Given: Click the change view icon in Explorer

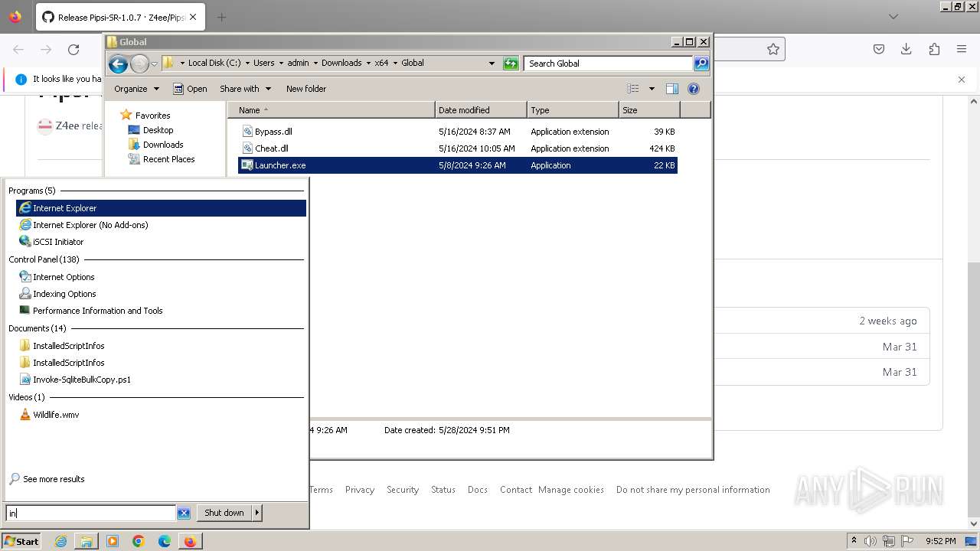Looking at the screenshot, I should pos(632,89).
